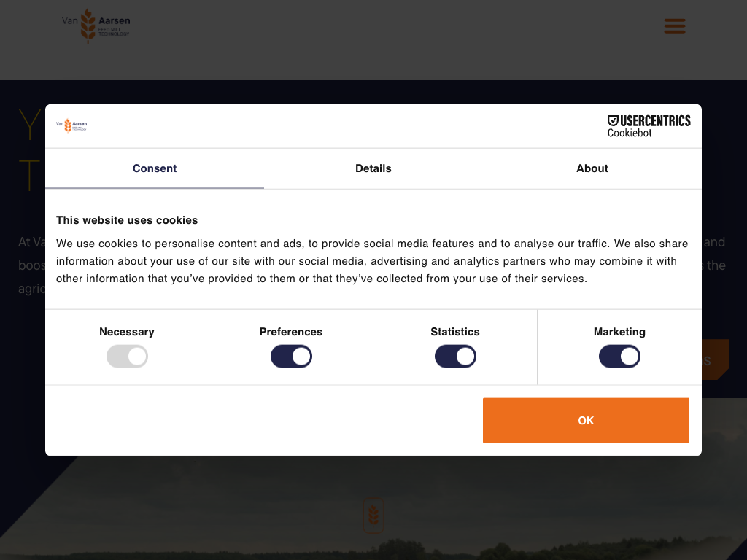Open the orange hamburger menu
This screenshot has width=747, height=560.
click(x=674, y=26)
